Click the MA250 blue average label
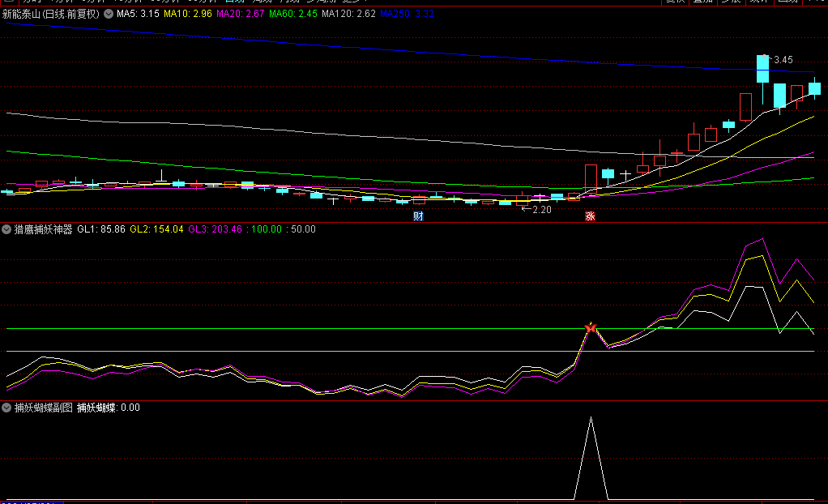 (407, 14)
